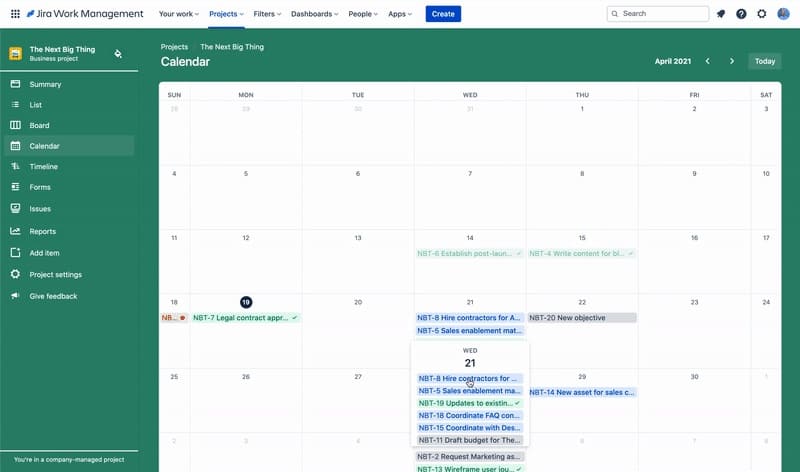Open NBT-20 New objective issue
Screen dimensions: 800x472
[582, 317]
